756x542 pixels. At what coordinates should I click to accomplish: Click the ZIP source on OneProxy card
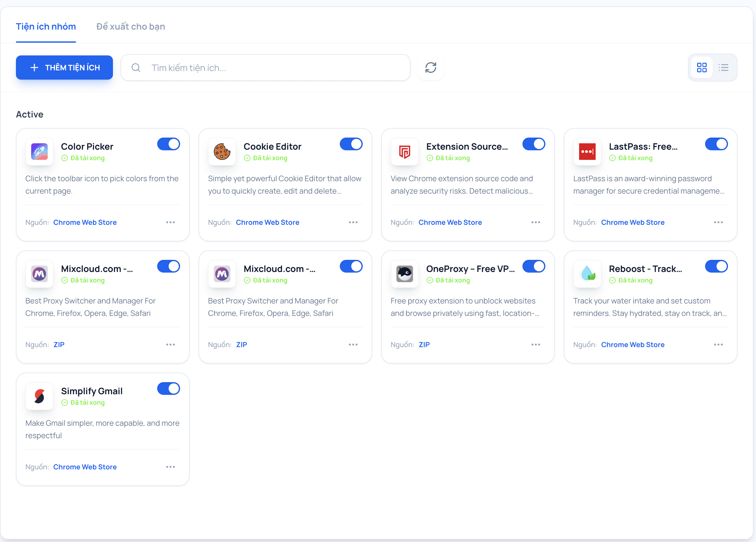click(424, 345)
